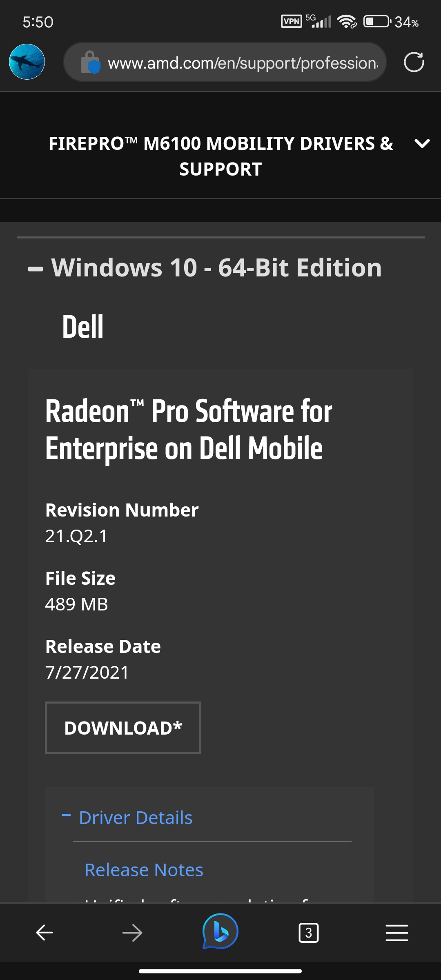Tap the VPN status indicator
Image resolution: width=441 pixels, height=980 pixels.
click(292, 21)
